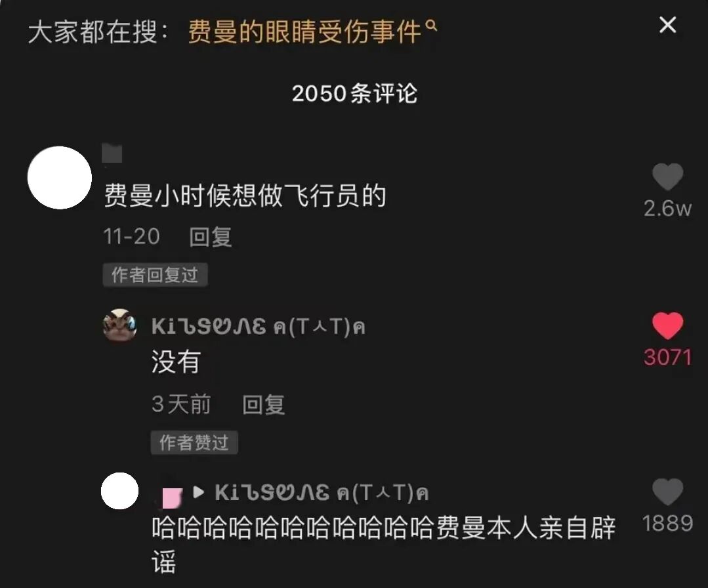Tap the 作者赞过 badge

[x=194, y=442]
